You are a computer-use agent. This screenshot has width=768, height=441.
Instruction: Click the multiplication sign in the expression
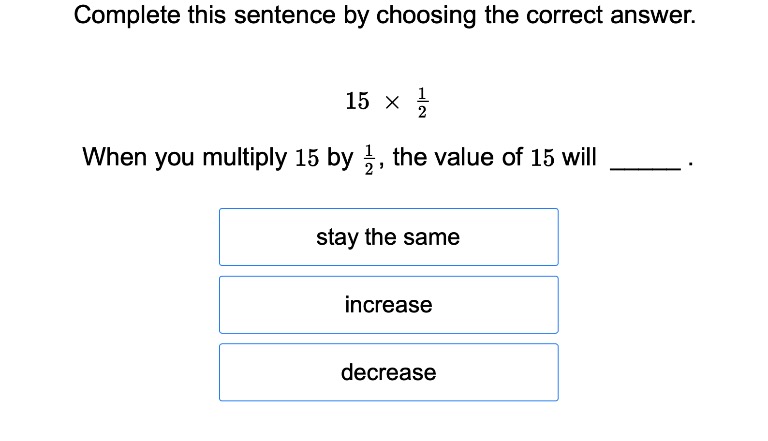pyautogui.click(x=392, y=102)
